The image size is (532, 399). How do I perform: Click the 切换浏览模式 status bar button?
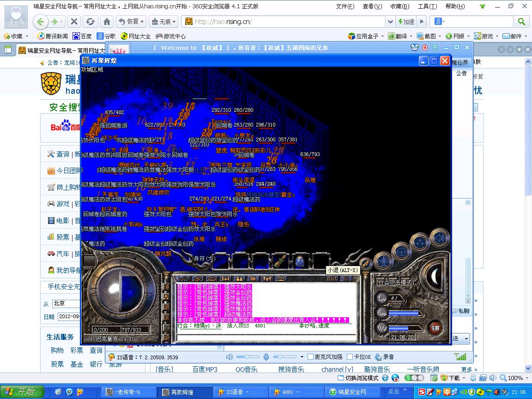(x=358, y=378)
